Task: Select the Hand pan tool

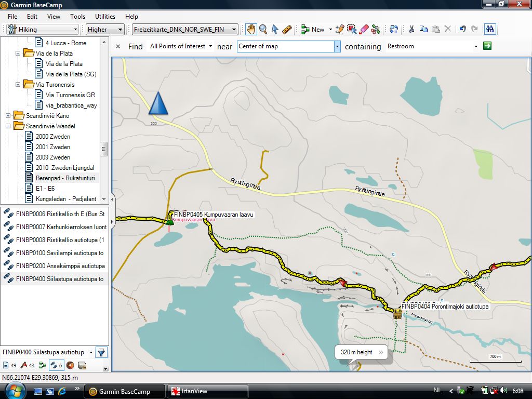Action: (251, 30)
